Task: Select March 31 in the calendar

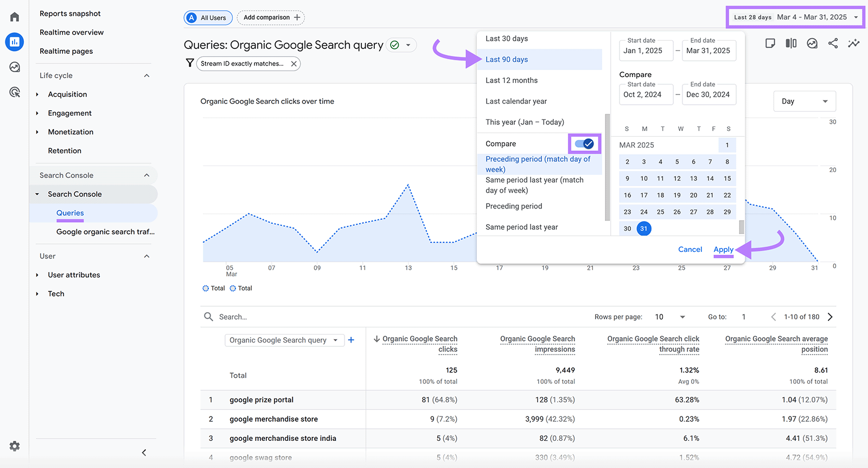Action: click(x=644, y=229)
